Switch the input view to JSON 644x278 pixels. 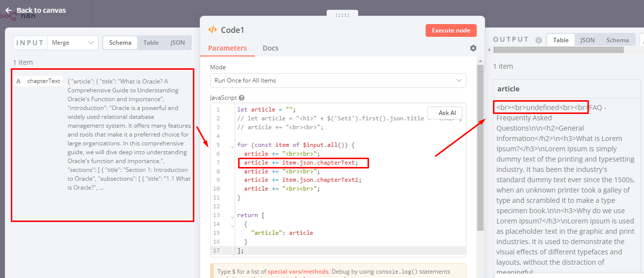click(178, 43)
